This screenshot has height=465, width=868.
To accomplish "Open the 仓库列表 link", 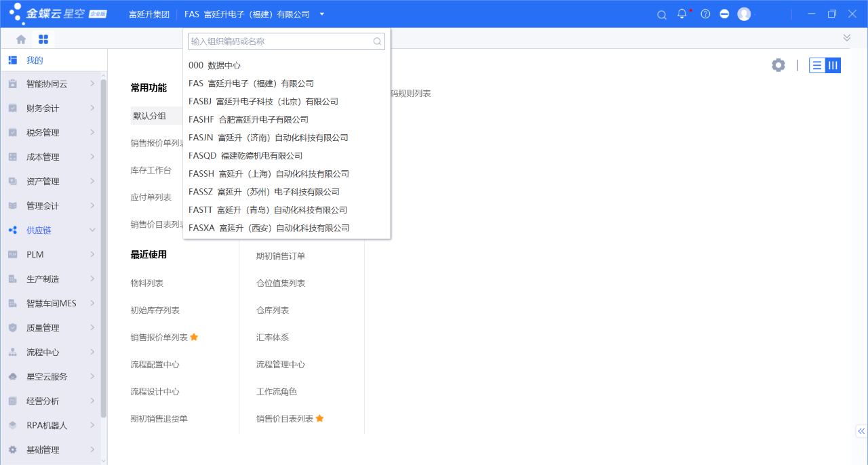I will point(273,310).
